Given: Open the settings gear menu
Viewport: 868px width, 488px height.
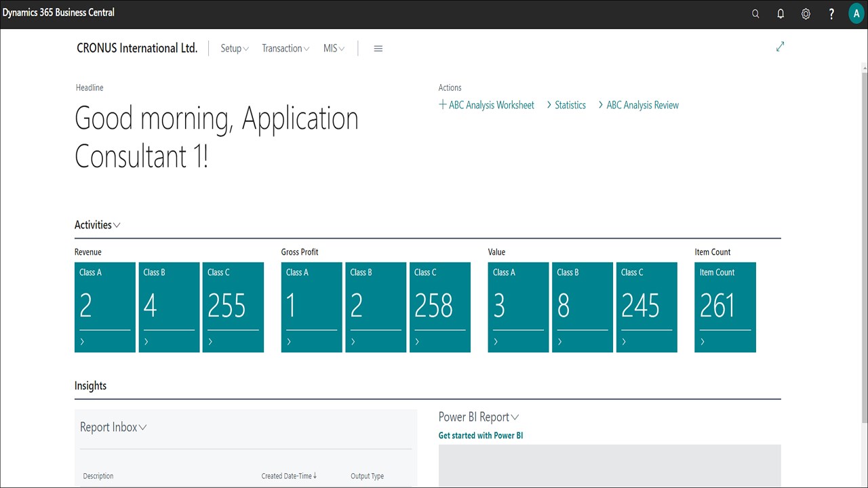Looking at the screenshot, I should coord(806,14).
